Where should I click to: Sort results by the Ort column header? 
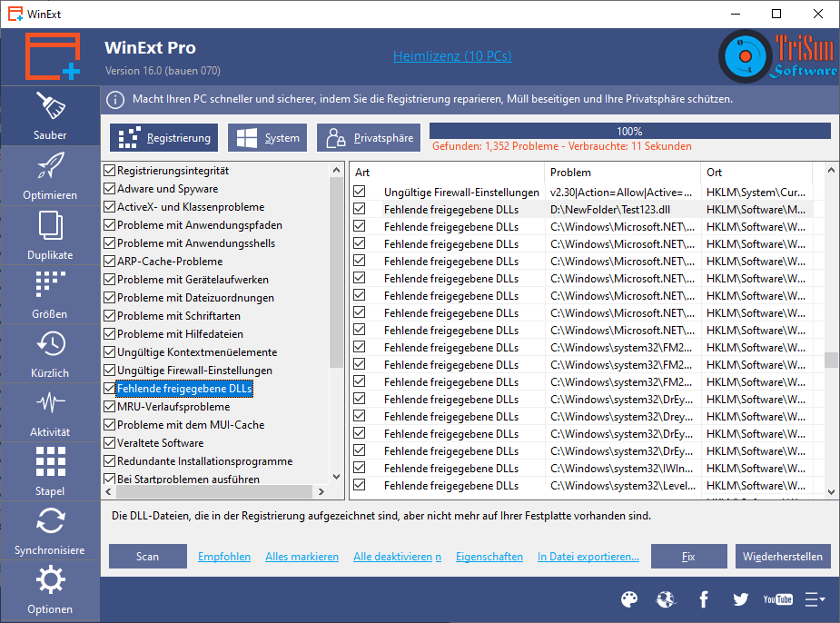click(756, 173)
